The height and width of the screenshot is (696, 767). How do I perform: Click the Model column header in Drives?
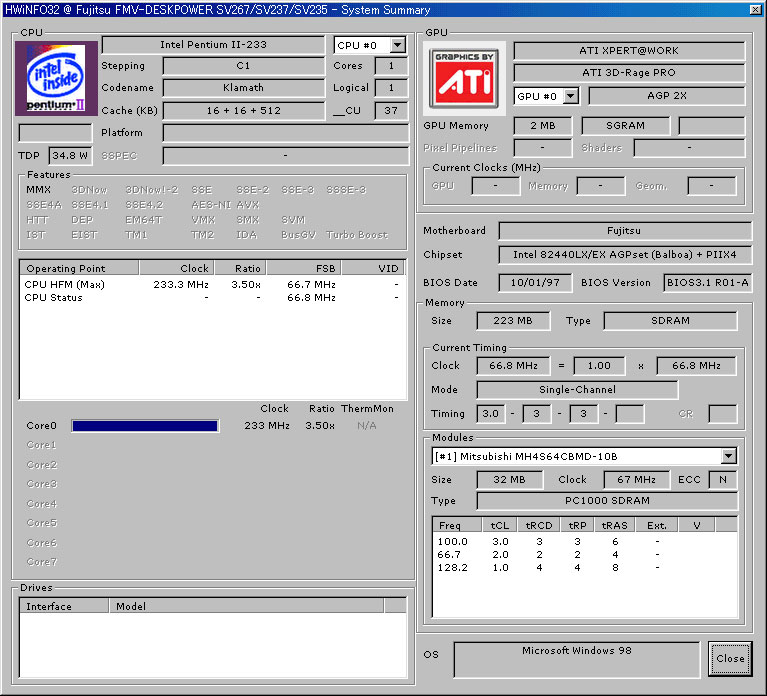click(x=246, y=606)
